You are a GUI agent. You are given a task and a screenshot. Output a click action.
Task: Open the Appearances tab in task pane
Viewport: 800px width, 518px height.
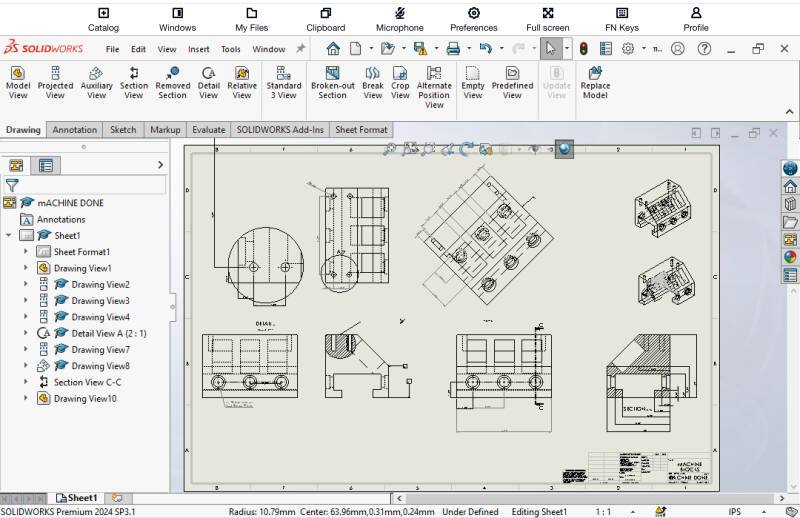tap(790, 257)
